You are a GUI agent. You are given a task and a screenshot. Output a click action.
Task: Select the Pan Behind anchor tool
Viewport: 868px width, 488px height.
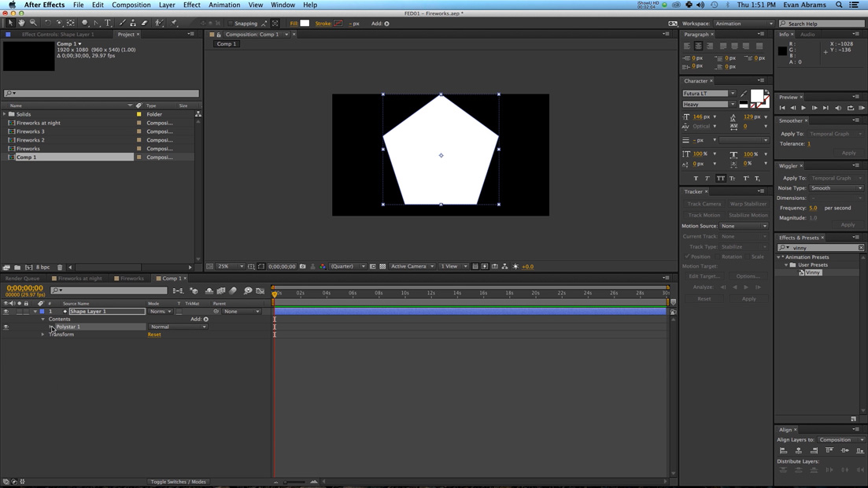[x=70, y=24]
